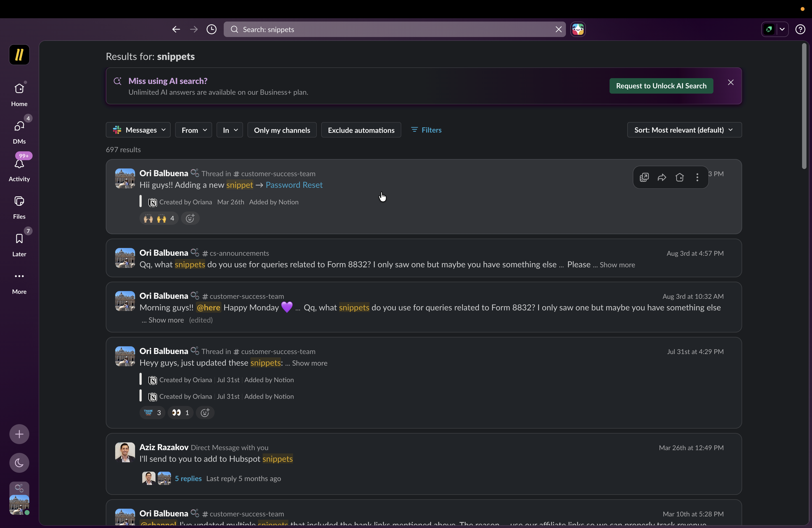The height and width of the screenshot is (528, 812).
Task: Toggle the Exclude automations filter
Action: [361, 130]
